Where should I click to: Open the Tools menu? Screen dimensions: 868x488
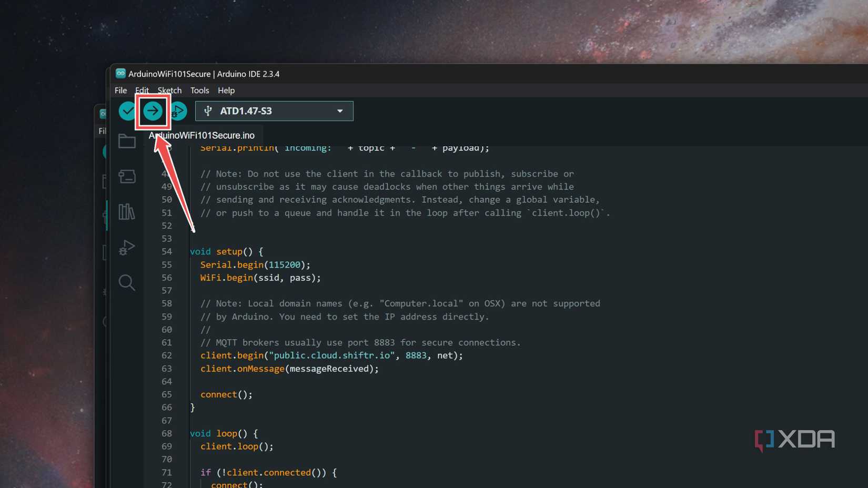(199, 90)
